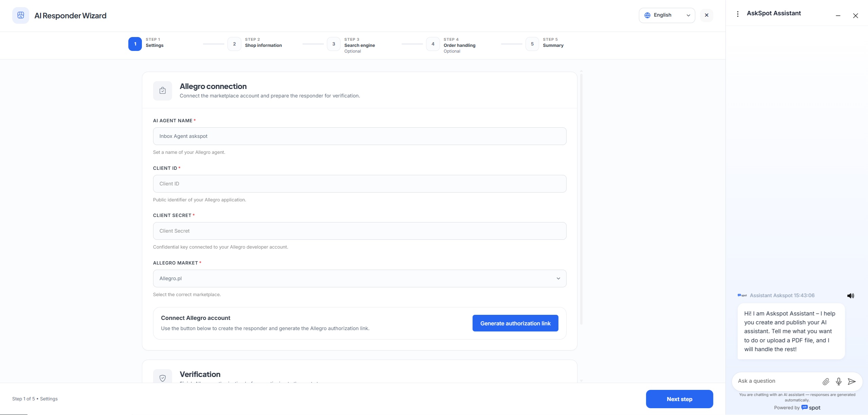Send the message with the arrow icon
Image resolution: width=868 pixels, height=415 pixels.
pyautogui.click(x=851, y=381)
